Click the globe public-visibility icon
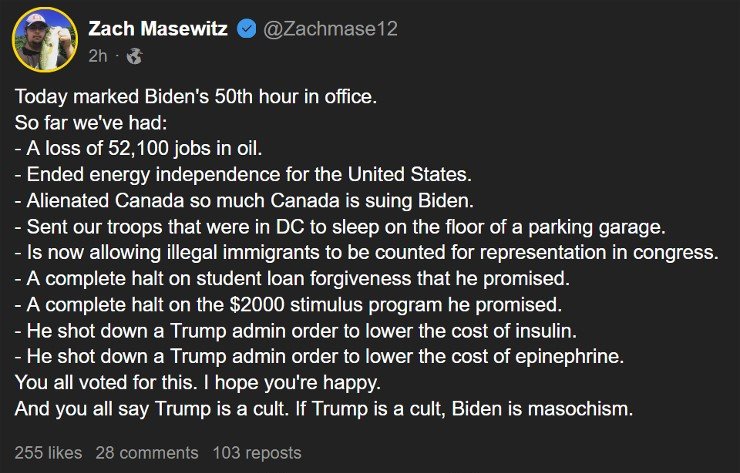 coord(135,56)
